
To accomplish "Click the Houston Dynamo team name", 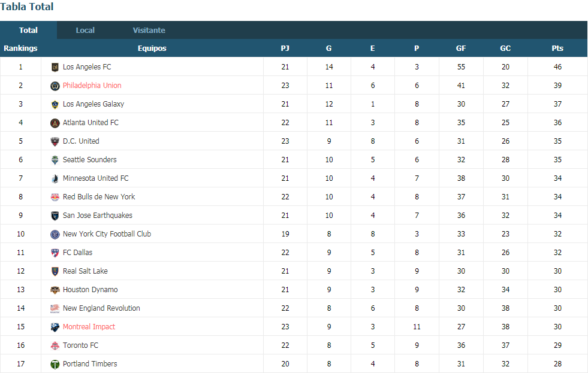I will click(x=90, y=290).
